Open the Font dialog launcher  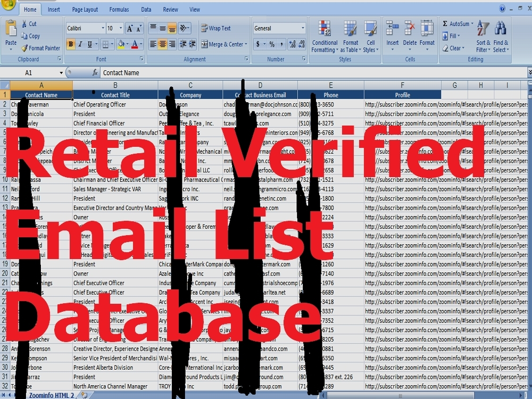coord(142,59)
